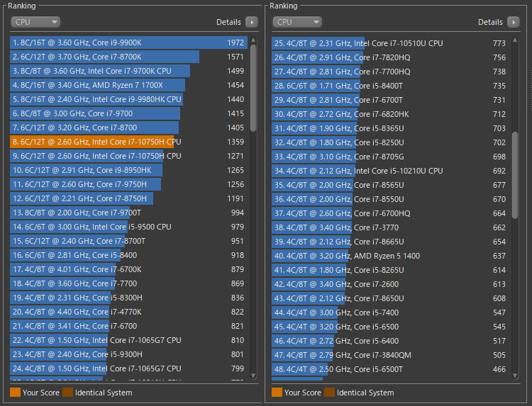Select the i7-1065G7 row scoring 799
This screenshot has width=532, height=406.
129,368
